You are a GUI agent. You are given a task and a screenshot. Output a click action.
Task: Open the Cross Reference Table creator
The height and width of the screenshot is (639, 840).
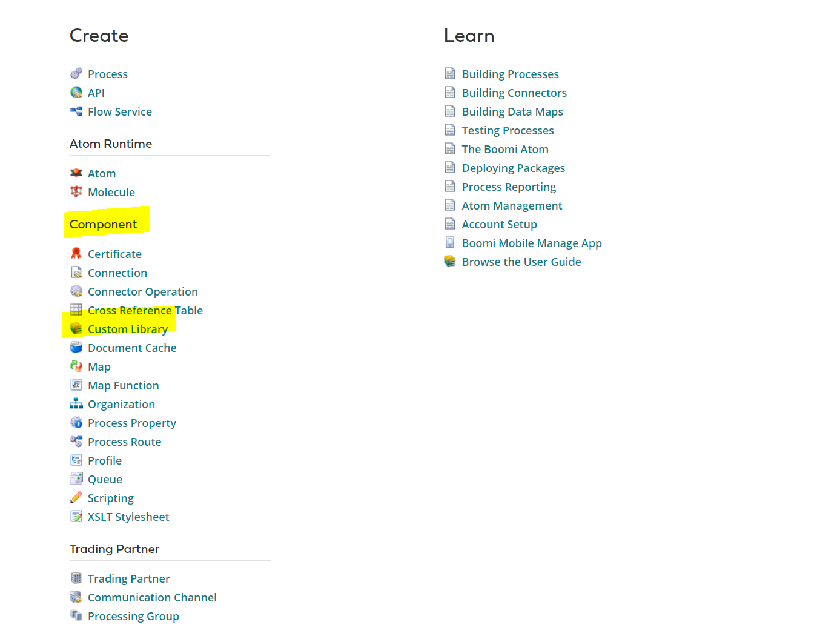tap(145, 310)
